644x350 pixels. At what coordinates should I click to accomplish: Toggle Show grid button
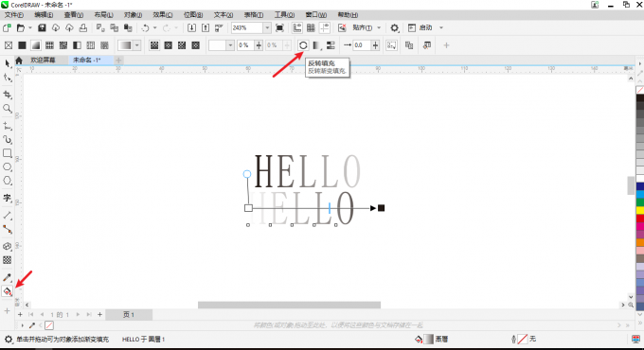point(311,27)
